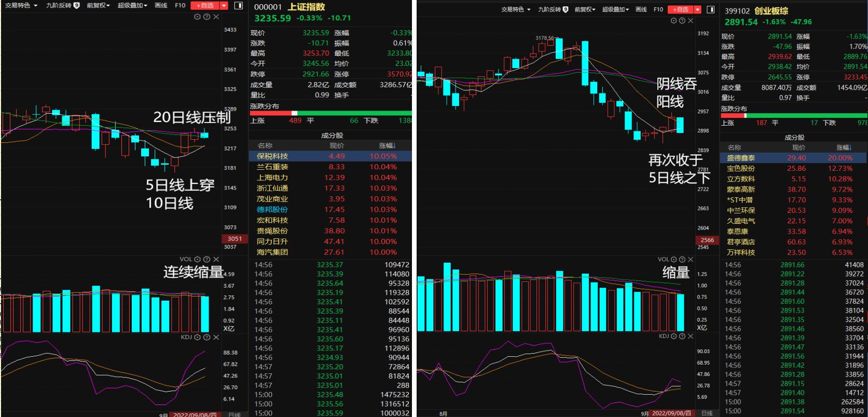Open settings hexagon icon on Shanghai main chart
The image size is (868, 417).
(197, 17)
